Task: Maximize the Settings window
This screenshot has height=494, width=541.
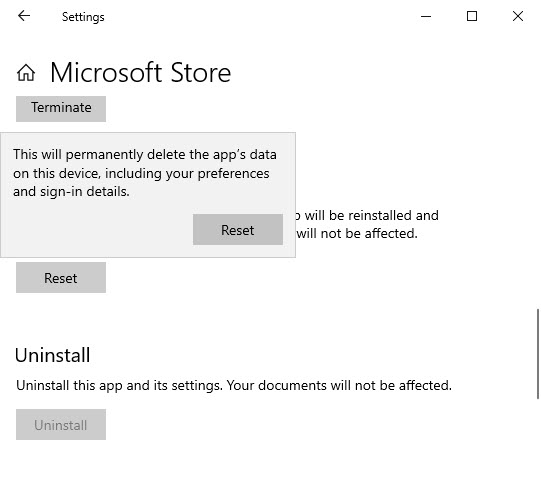Action: (472, 16)
